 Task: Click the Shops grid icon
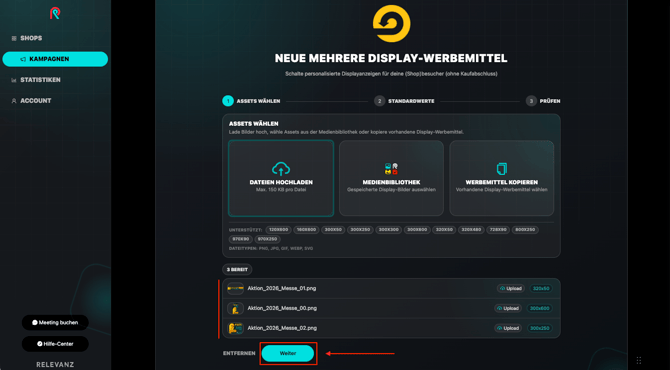14,38
